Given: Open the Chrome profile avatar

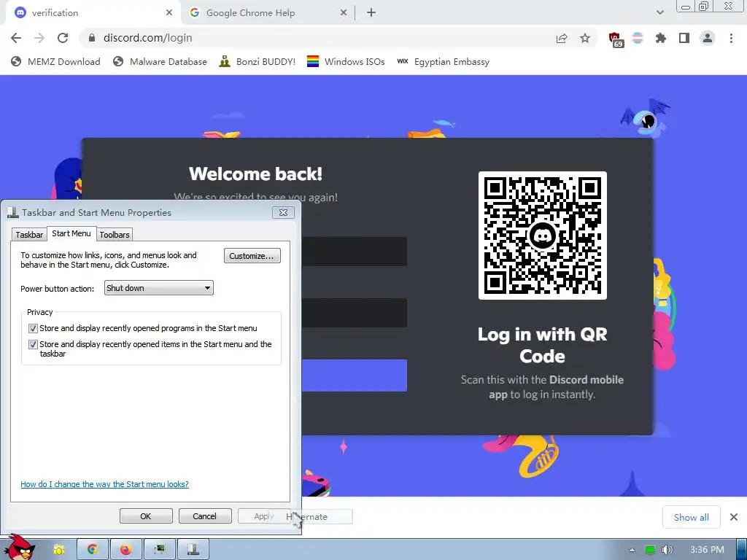Looking at the screenshot, I should tap(708, 38).
